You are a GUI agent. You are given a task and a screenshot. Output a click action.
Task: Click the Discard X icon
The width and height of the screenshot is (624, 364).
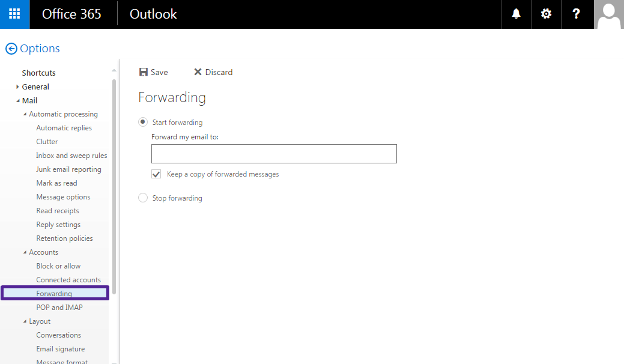click(x=198, y=72)
